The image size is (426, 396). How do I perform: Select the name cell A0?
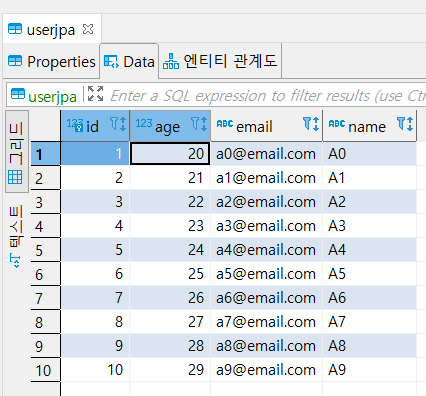click(369, 154)
